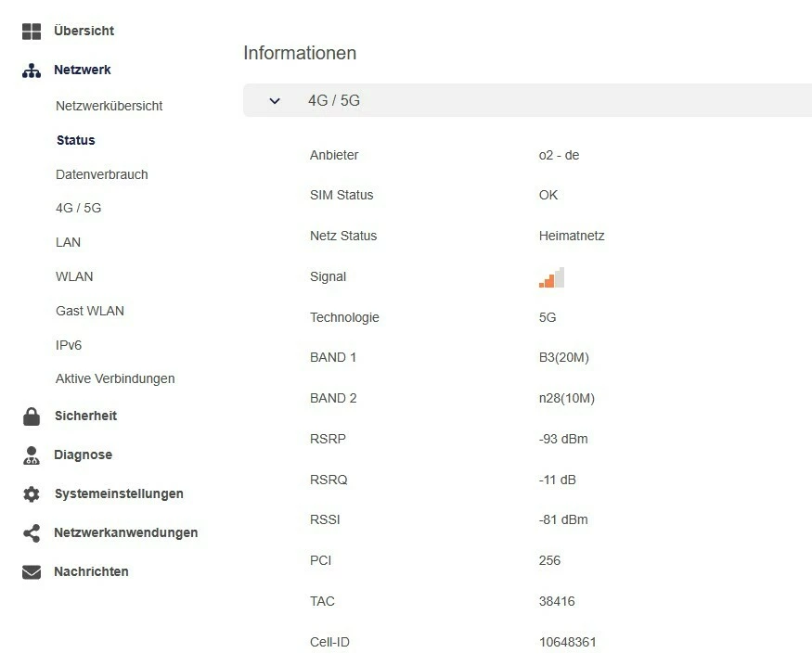
Task: Click the Cell-ID value 10648361
Action: tap(568, 642)
